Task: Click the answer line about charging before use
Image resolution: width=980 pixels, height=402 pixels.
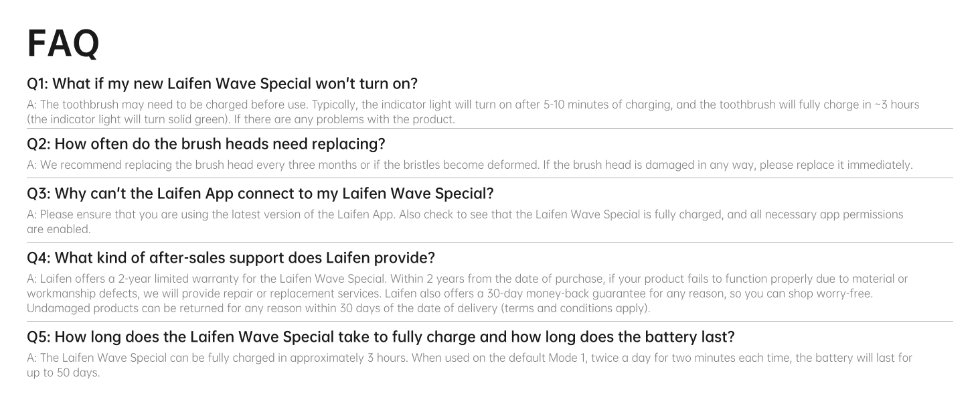Action: [x=473, y=105]
